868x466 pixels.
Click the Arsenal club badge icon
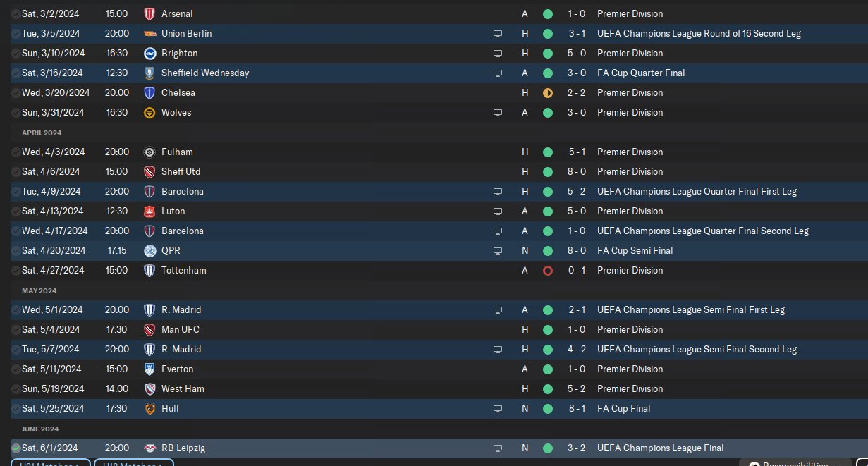click(x=149, y=13)
